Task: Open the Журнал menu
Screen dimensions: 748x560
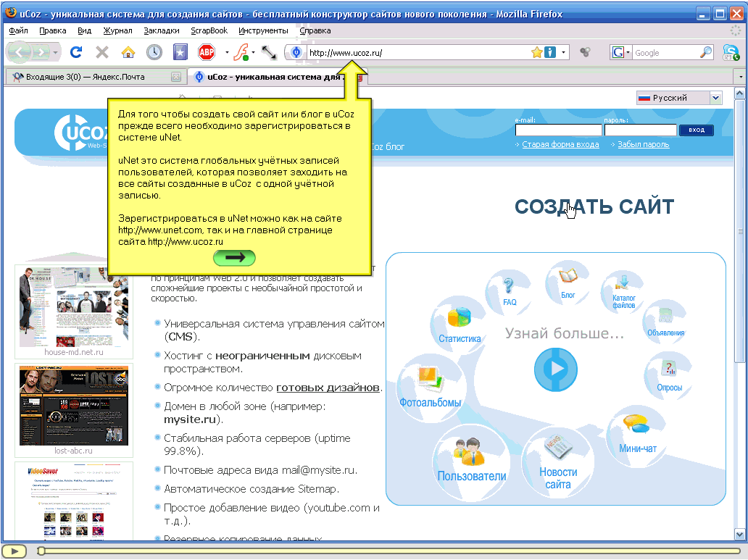Action: coord(117,30)
